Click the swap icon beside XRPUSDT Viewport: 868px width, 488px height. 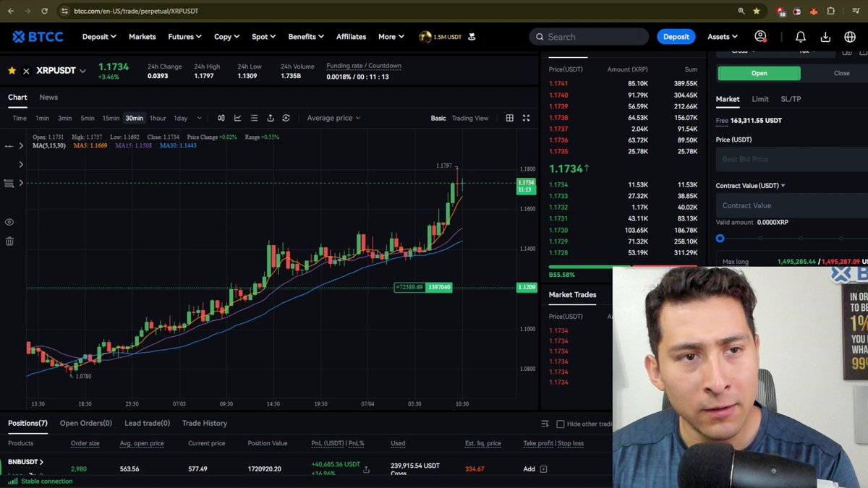click(x=26, y=71)
